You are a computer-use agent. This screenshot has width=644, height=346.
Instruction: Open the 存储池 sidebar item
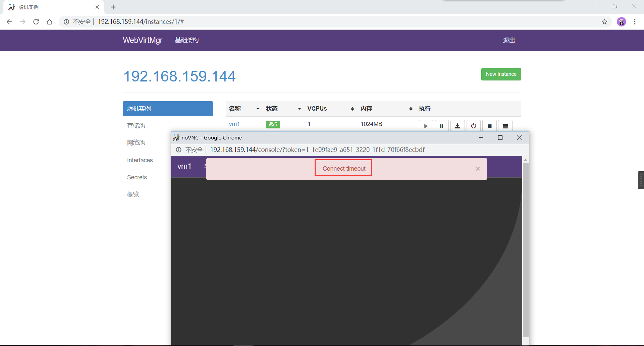point(136,125)
